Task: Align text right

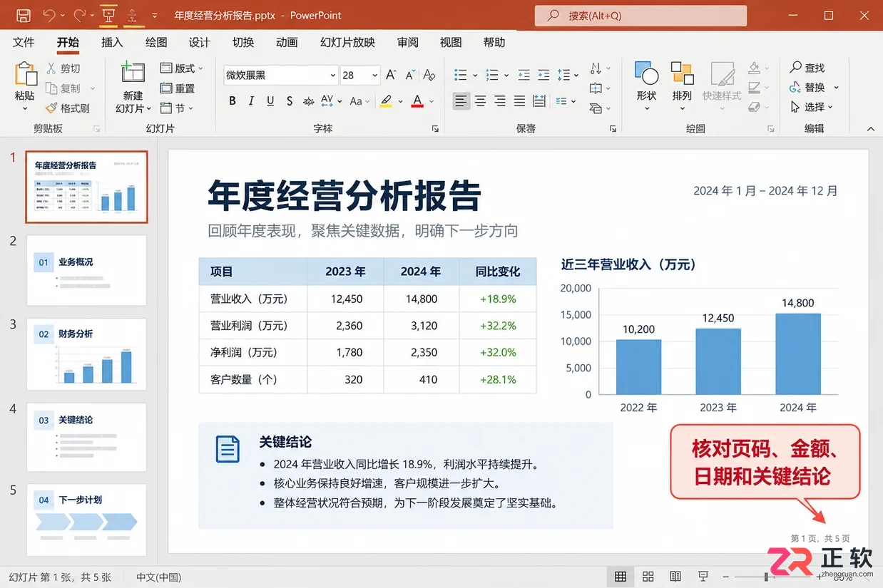Action: point(500,101)
